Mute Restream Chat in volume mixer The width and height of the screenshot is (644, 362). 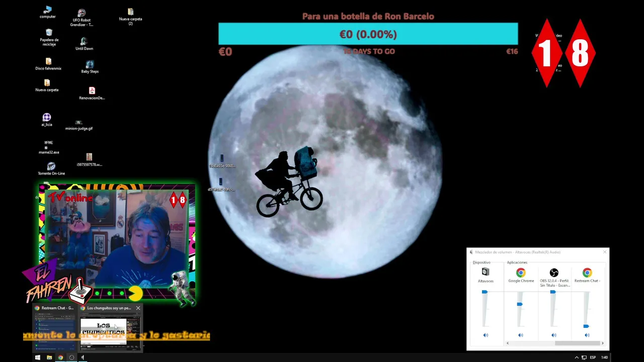587,335
